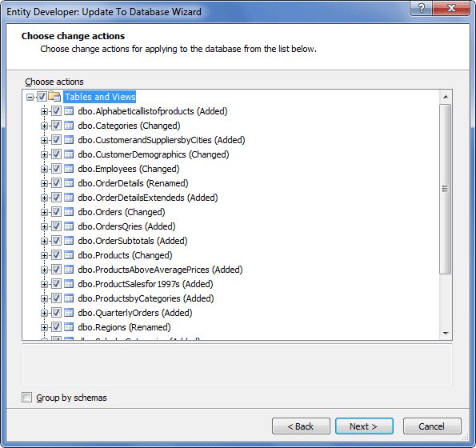Expand the dbo.OrderDetailsExtendeds node
The image size is (476, 448).
[44, 198]
